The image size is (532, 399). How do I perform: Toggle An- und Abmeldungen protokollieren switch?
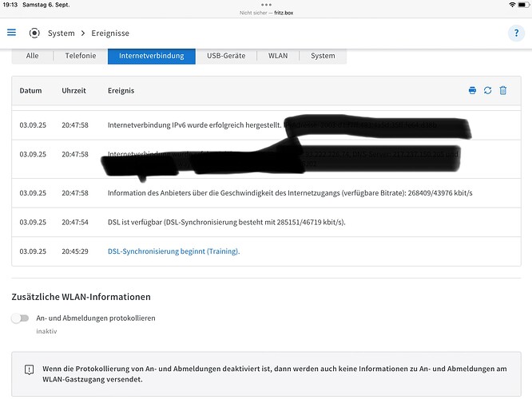(x=20, y=318)
